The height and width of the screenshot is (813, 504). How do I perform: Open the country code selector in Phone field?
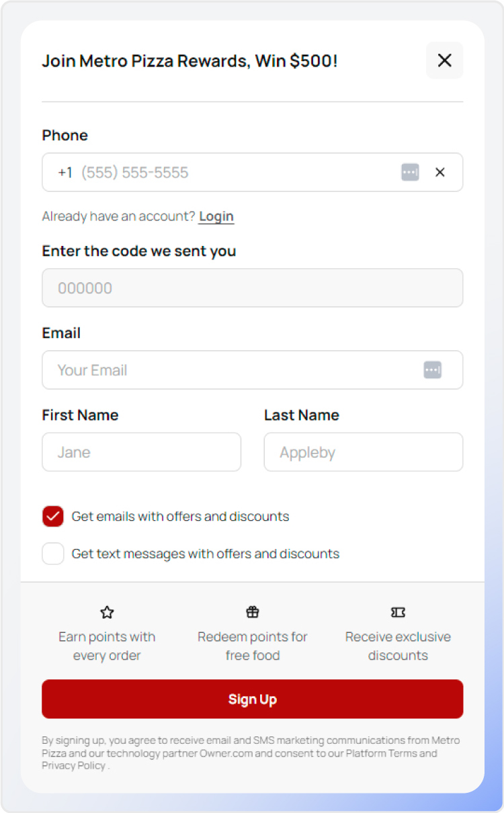tap(65, 172)
